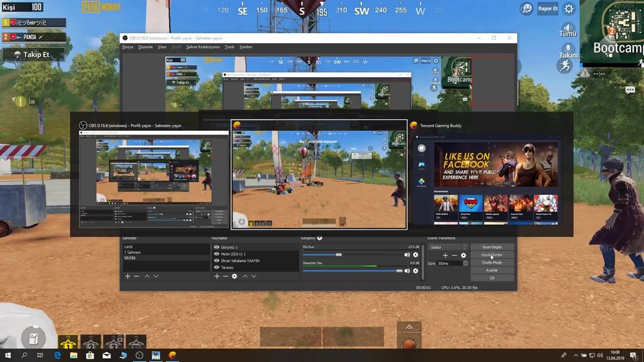This screenshot has width=644, height=362.
Task: Click the Takip Et follow button
Action: (34, 54)
